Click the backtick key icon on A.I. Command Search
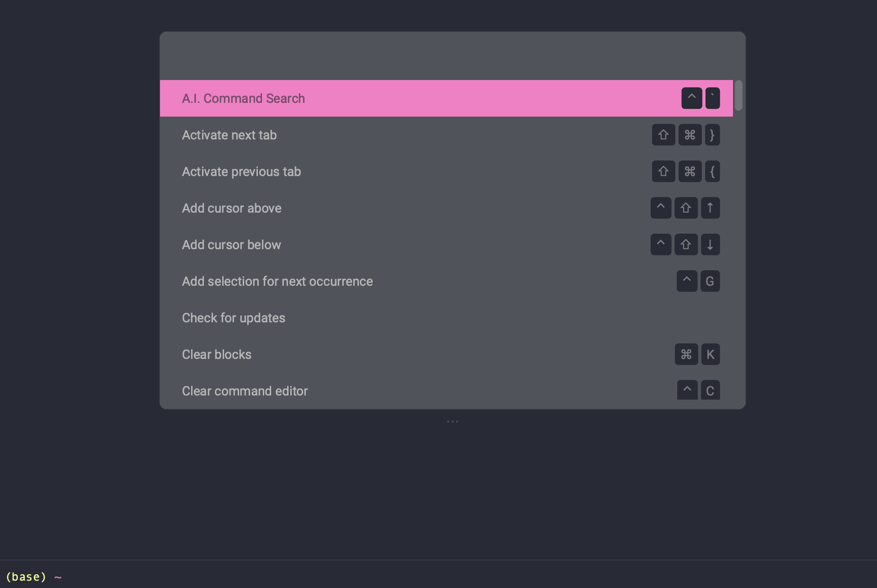The image size is (877, 588). (712, 98)
